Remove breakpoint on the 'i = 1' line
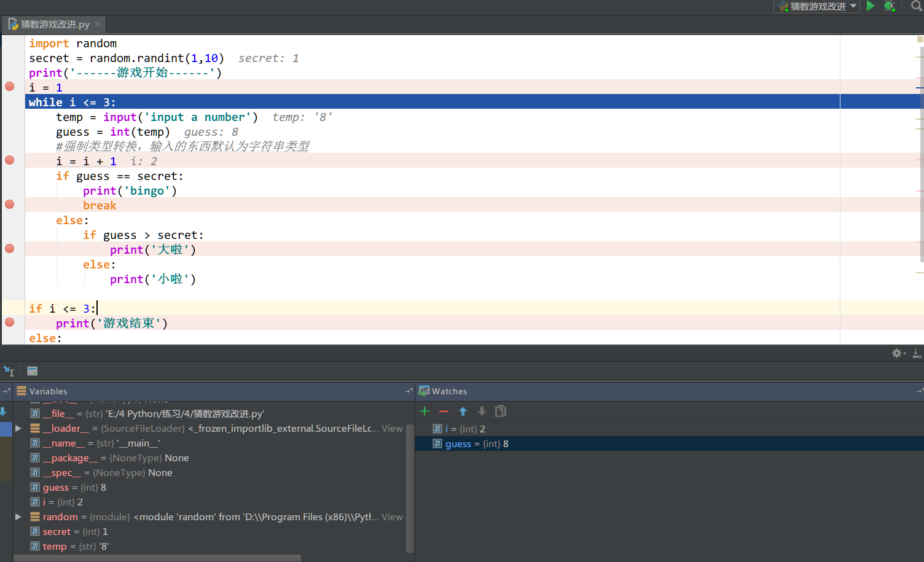This screenshot has width=924, height=562. point(10,87)
